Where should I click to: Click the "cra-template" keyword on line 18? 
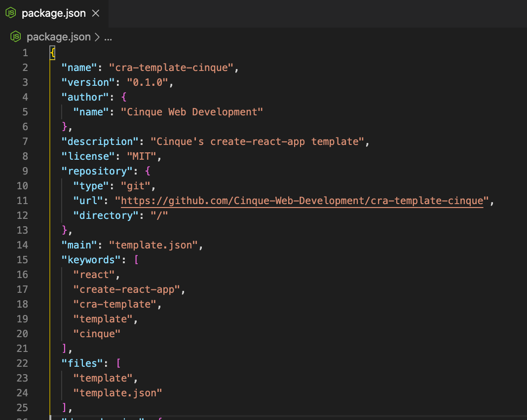pos(115,304)
